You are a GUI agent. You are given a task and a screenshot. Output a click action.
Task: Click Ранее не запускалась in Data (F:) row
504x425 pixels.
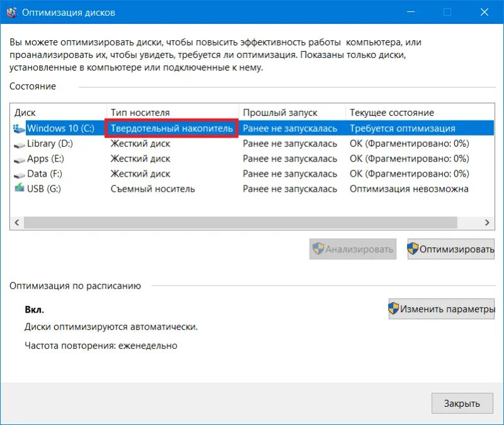[290, 174]
